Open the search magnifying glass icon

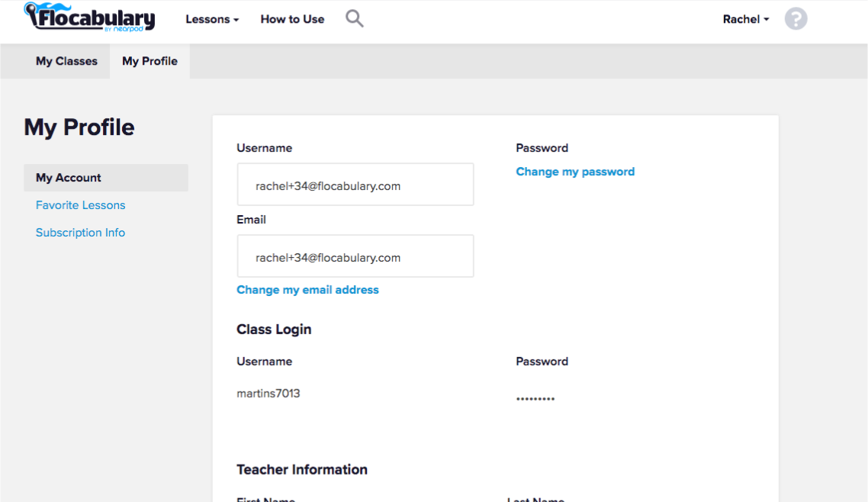click(354, 18)
